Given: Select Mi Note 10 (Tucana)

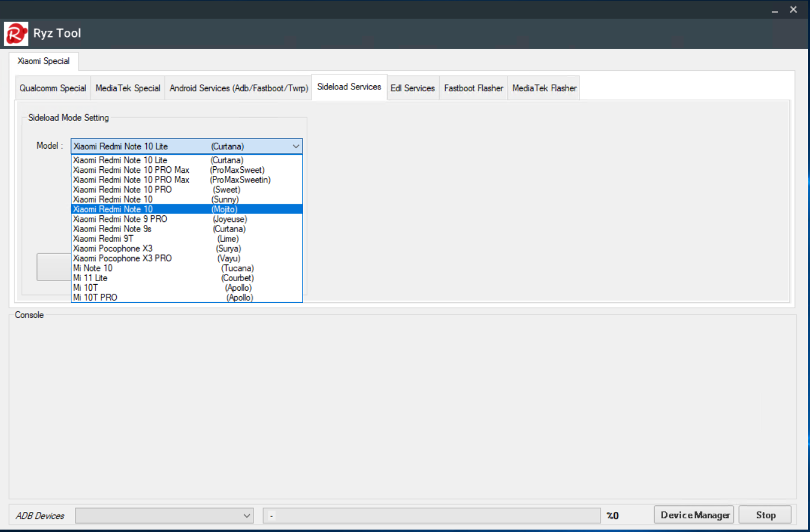Looking at the screenshot, I should [x=187, y=268].
